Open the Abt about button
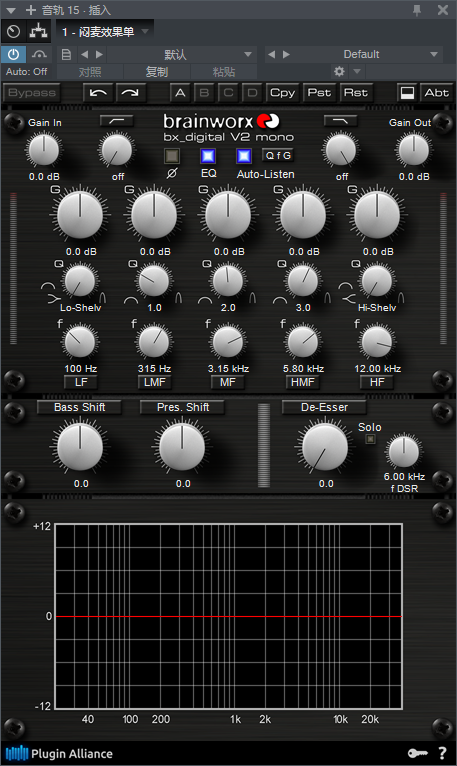 [436, 93]
